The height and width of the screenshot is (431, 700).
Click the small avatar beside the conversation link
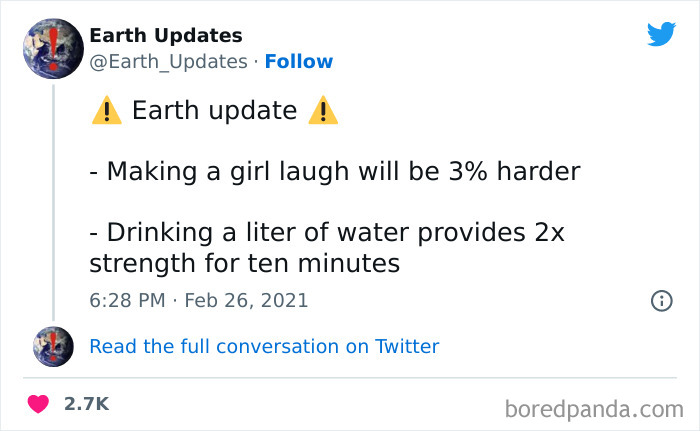click(x=53, y=346)
